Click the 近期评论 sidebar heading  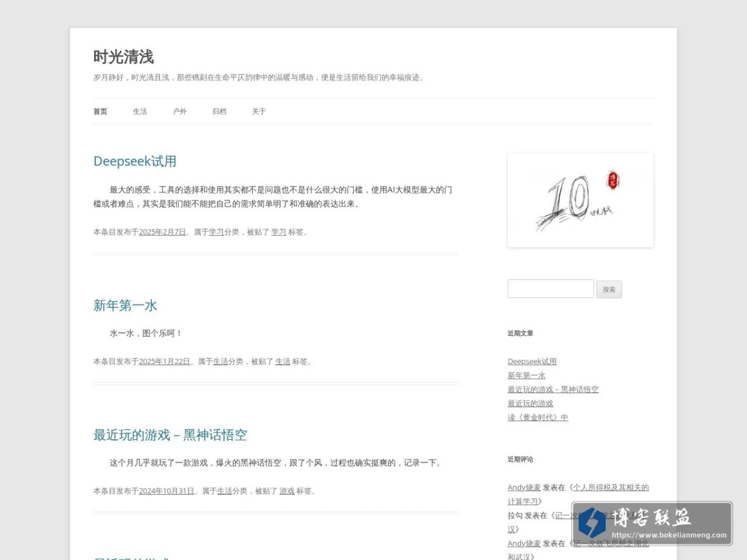click(520, 460)
